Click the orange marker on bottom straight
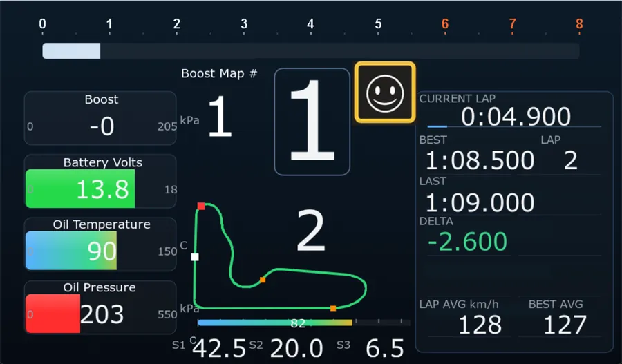This screenshot has height=364, width=622. (333, 308)
